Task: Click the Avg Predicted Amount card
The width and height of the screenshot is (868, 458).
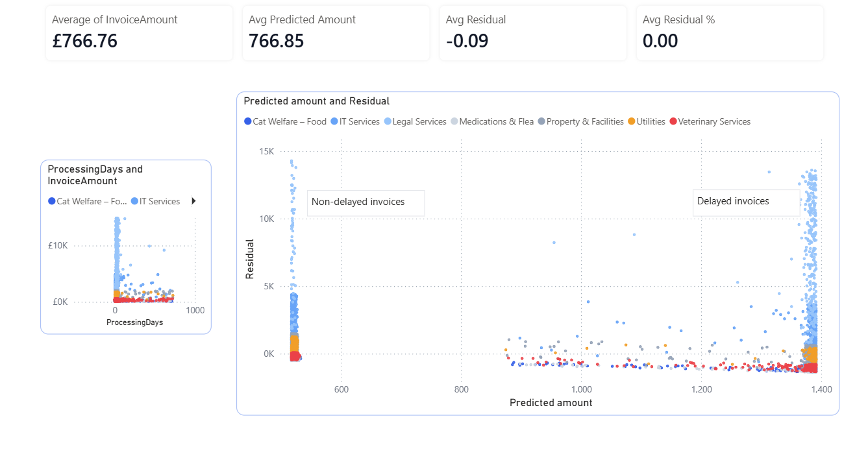Action: point(336,33)
